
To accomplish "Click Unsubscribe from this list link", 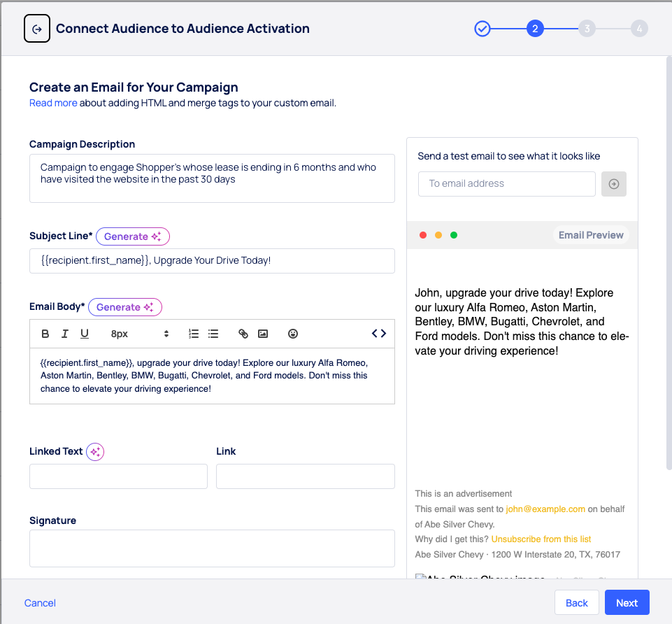I will [541, 539].
